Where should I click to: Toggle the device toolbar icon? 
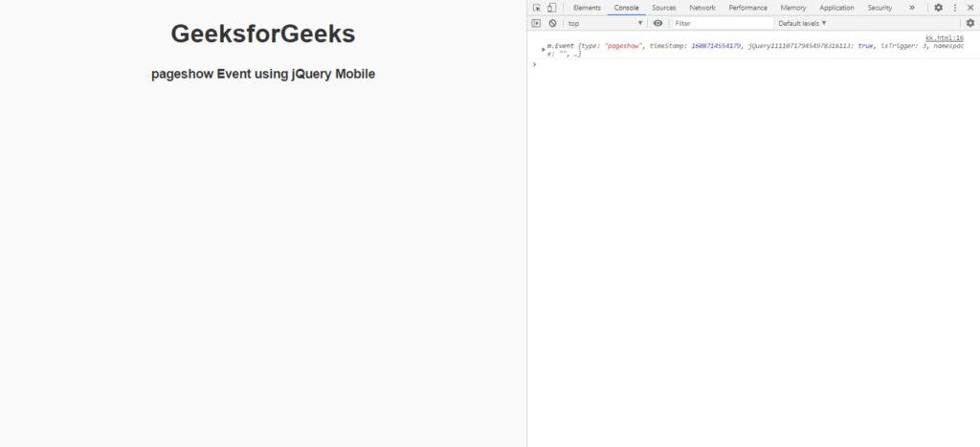click(551, 8)
